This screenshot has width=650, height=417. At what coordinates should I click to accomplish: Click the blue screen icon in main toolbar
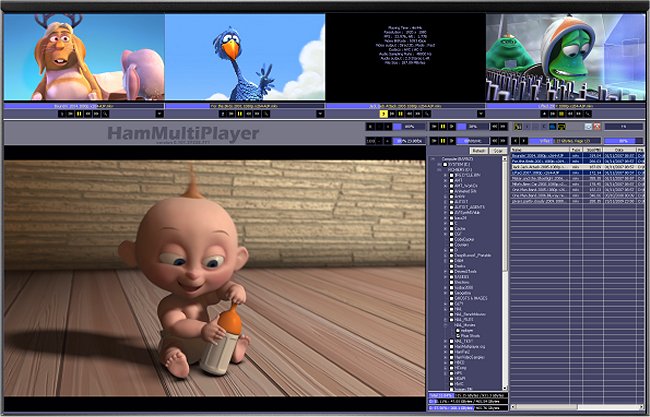coord(552,126)
